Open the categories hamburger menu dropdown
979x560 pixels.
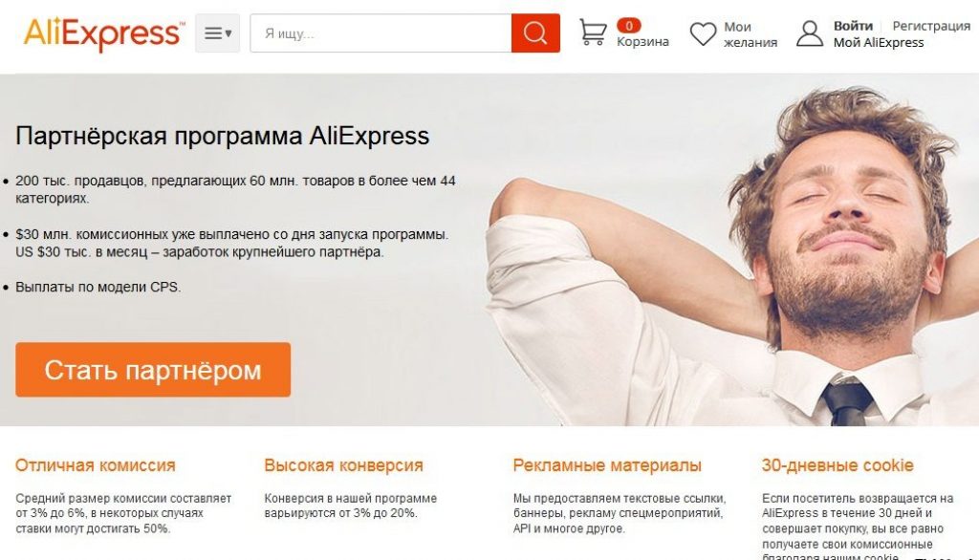coord(217,33)
